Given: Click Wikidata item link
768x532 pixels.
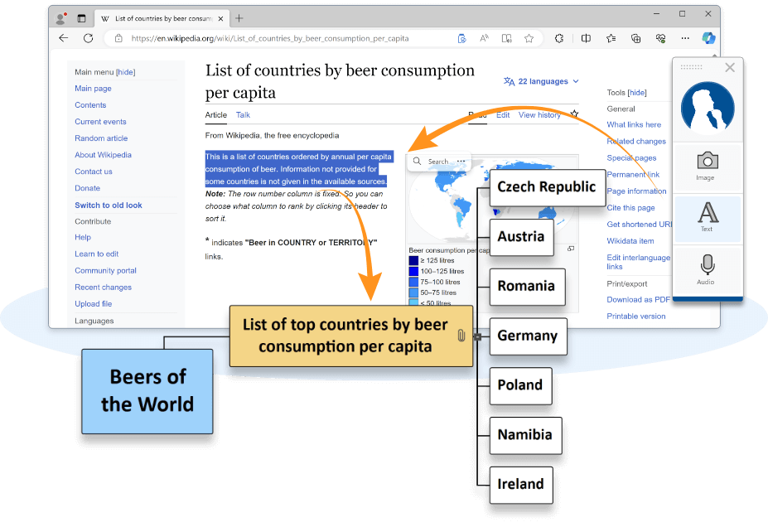Looking at the screenshot, I should coord(630,241).
